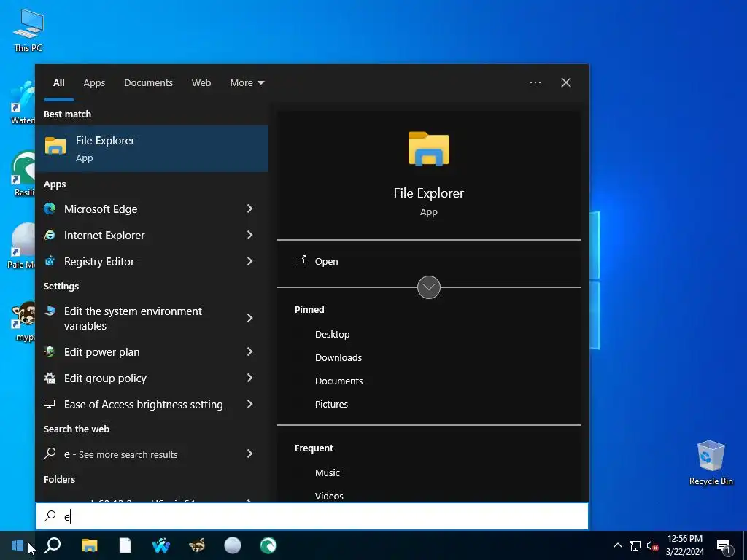Click the Microsoft Edge app icon
The width and height of the screenshot is (747, 560).
click(50, 209)
